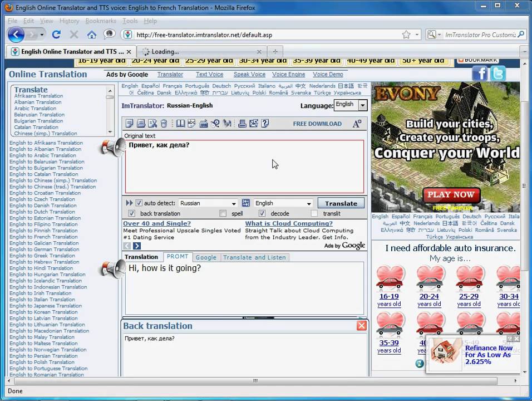Open the Russian source language dropdown
The image size is (532, 401).
[208, 203]
